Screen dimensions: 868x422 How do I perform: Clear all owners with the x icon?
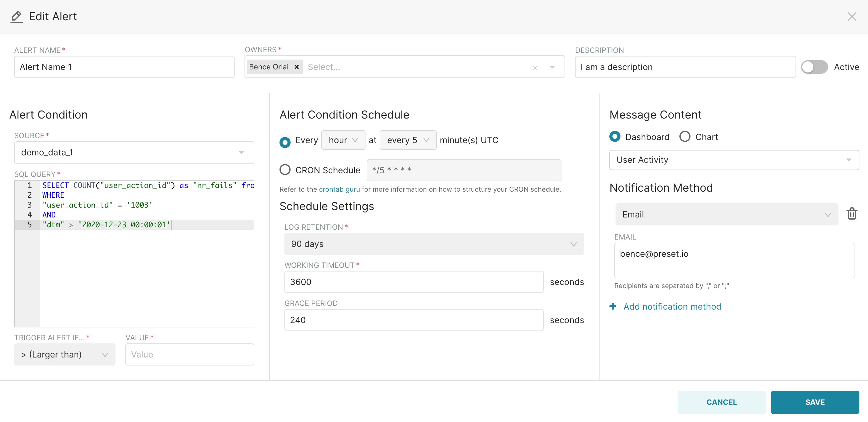(x=535, y=68)
